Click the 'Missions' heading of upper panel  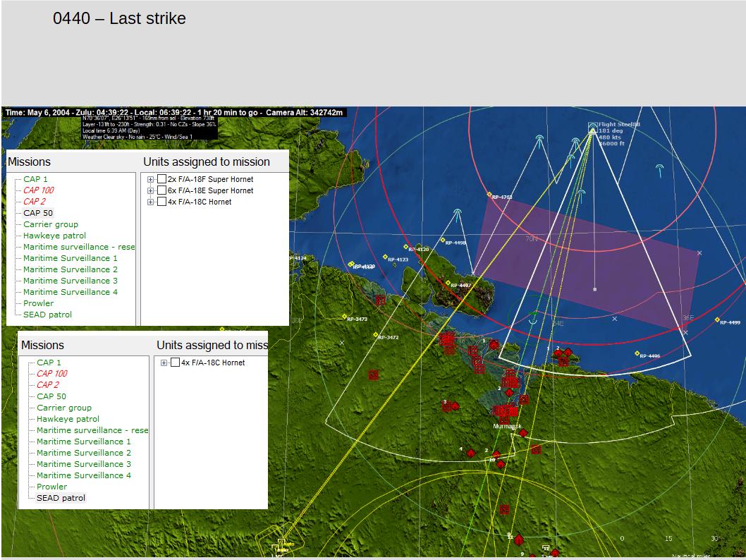pyautogui.click(x=29, y=162)
